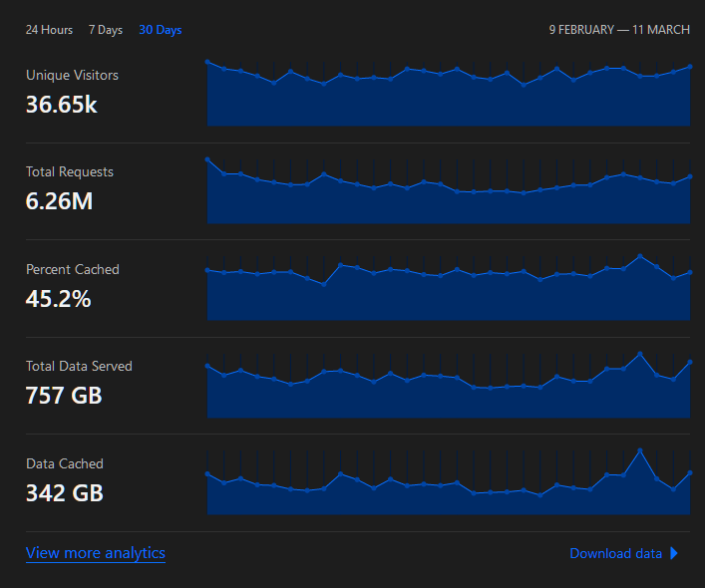Click the Total Data Served label
Image resolution: width=705 pixels, height=588 pixels.
79,366
